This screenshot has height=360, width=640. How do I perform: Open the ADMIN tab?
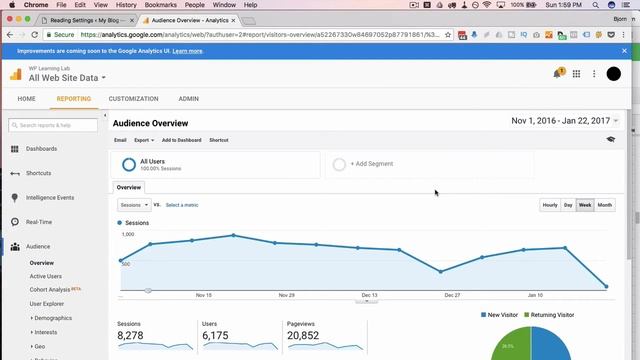pyautogui.click(x=189, y=99)
